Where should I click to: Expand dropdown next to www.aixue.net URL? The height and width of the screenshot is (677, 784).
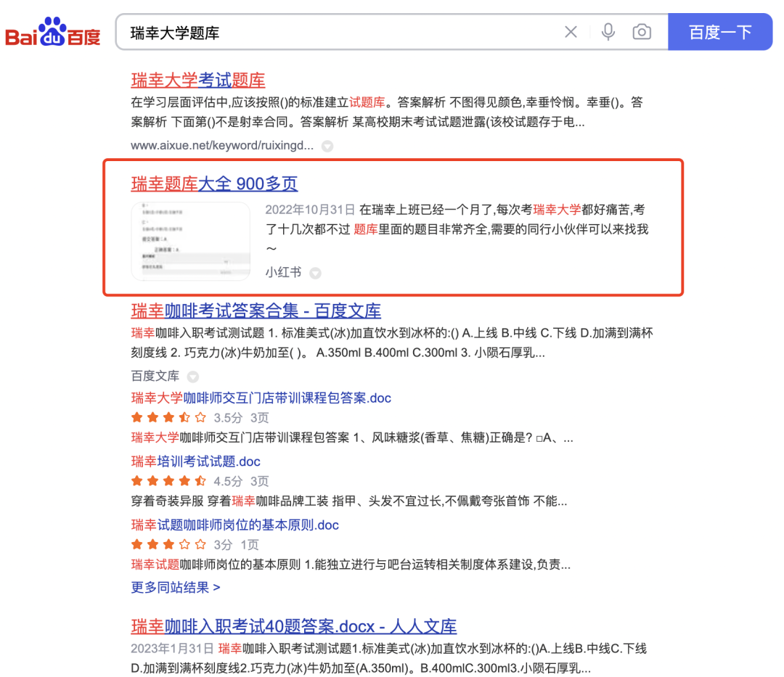[x=327, y=146]
